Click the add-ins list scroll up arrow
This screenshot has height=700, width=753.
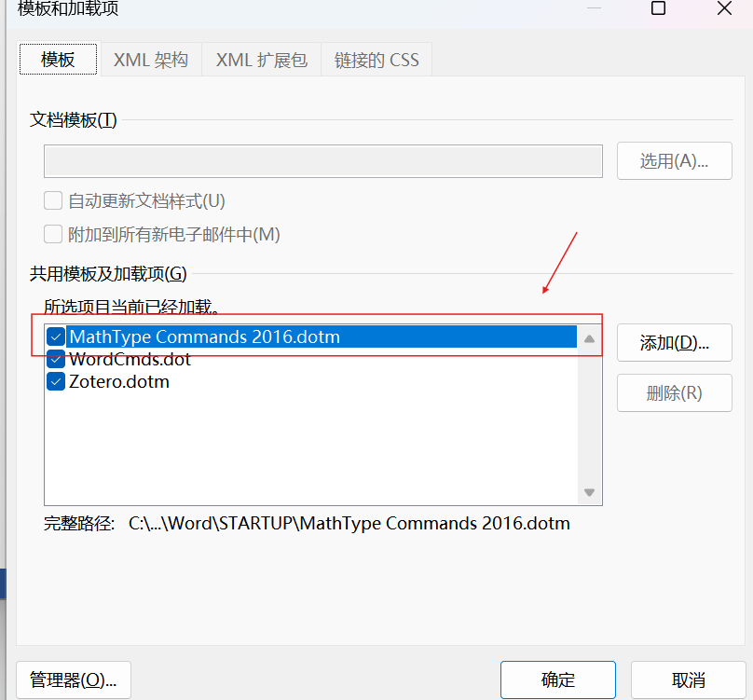click(590, 339)
